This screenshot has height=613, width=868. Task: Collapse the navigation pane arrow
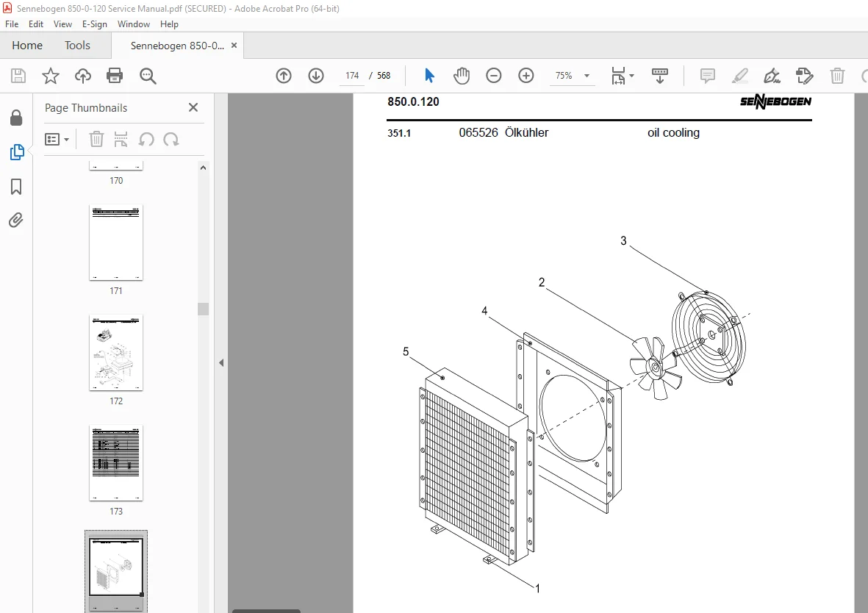221,363
